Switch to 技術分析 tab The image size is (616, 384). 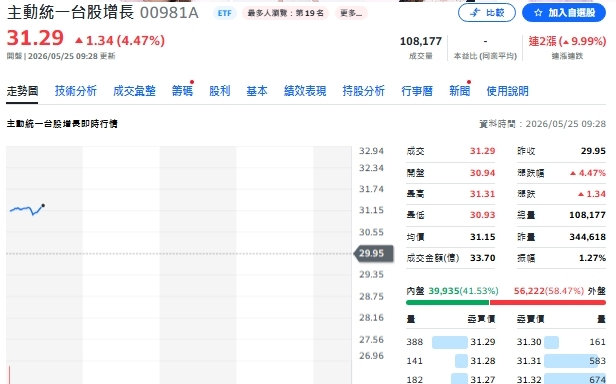(x=75, y=91)
